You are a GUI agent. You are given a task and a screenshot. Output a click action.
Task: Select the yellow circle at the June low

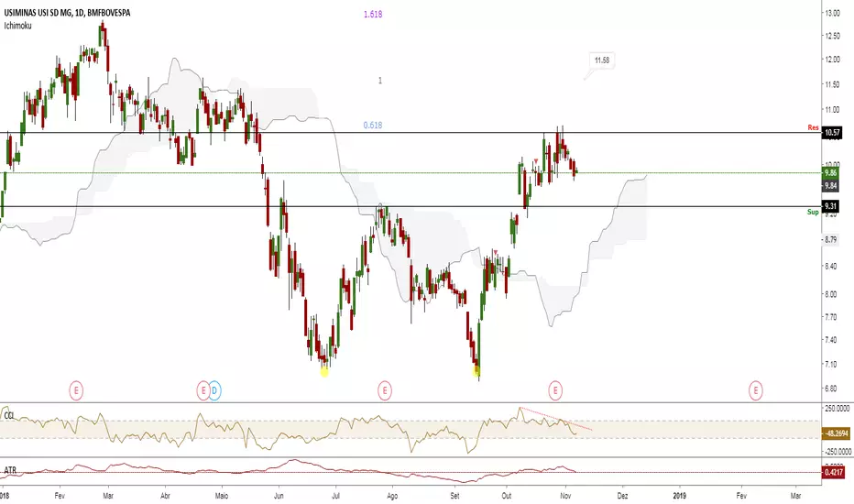tap(324, 372)
